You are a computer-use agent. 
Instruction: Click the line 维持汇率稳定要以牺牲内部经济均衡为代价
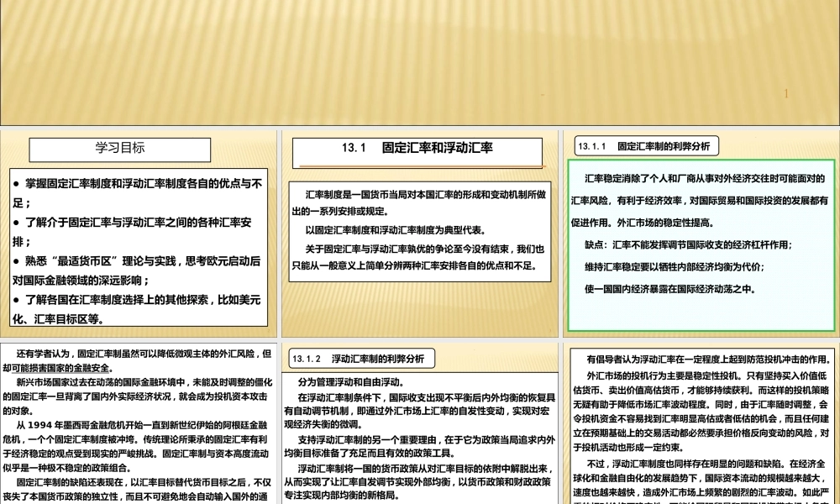(675, 267)
